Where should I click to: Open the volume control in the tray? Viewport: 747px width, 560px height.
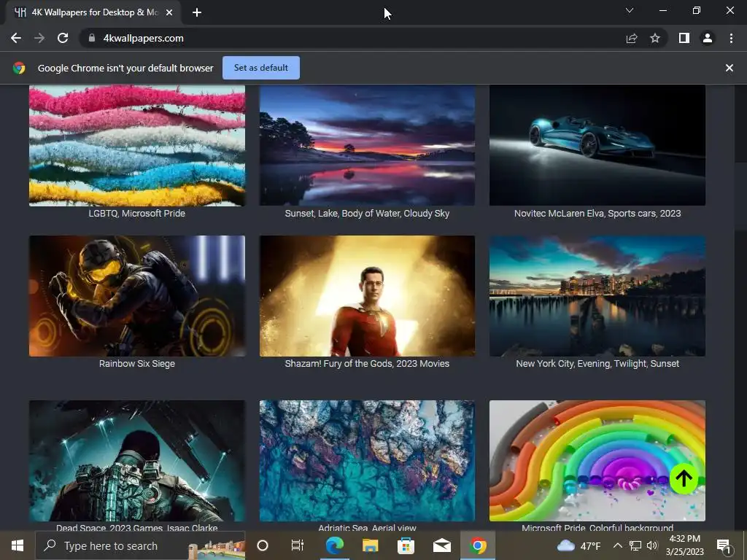coord(652,545)
